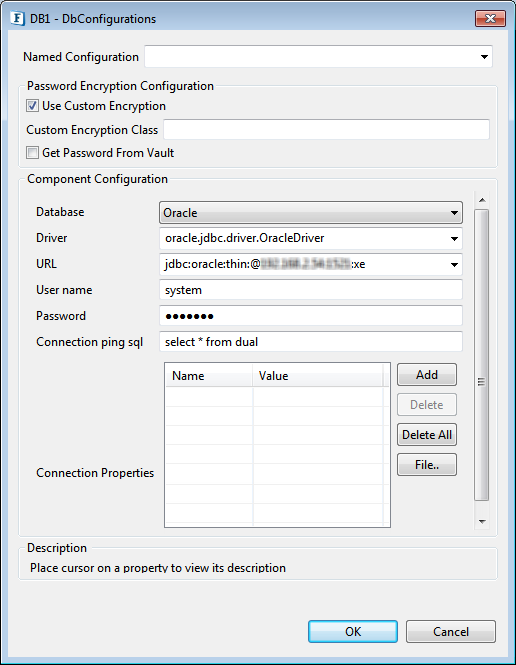Open the File.. button
This screenshot has height=665, width=516.
tap(427, 465)
